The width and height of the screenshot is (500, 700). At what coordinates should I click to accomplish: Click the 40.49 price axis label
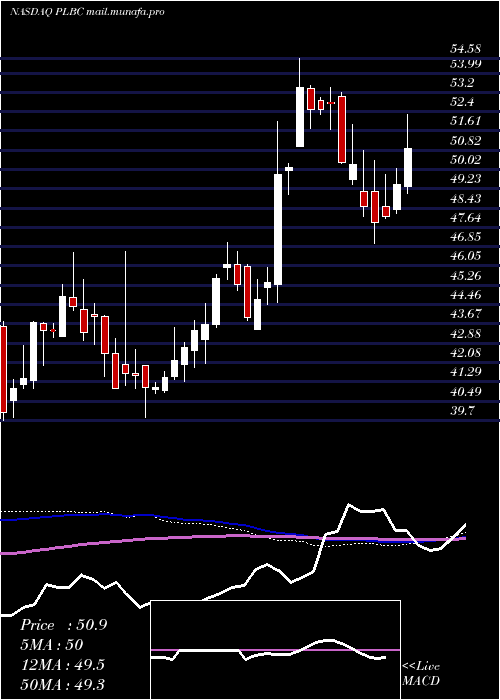coord(466,392)
